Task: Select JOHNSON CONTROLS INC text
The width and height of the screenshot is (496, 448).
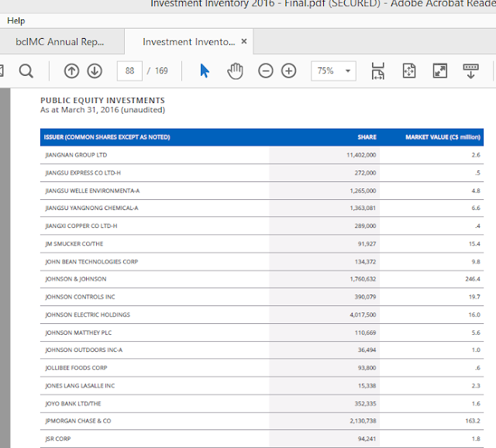Action: coord(80,297)
